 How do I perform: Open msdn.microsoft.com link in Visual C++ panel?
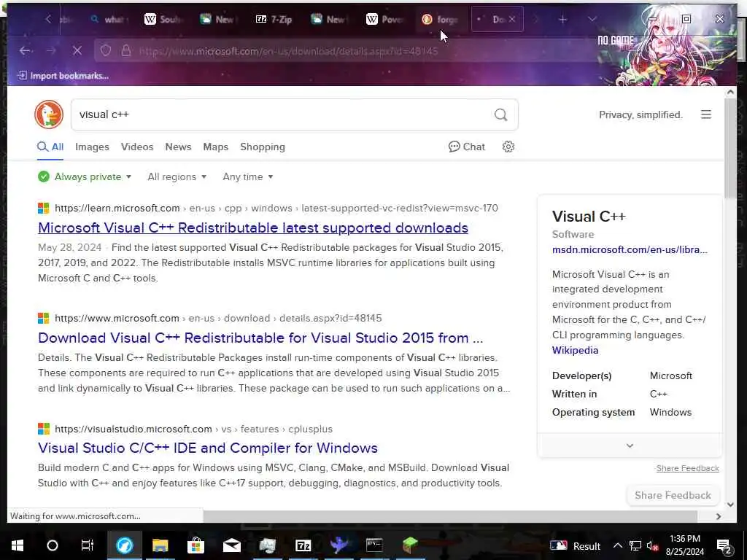[x=630, y=249]
